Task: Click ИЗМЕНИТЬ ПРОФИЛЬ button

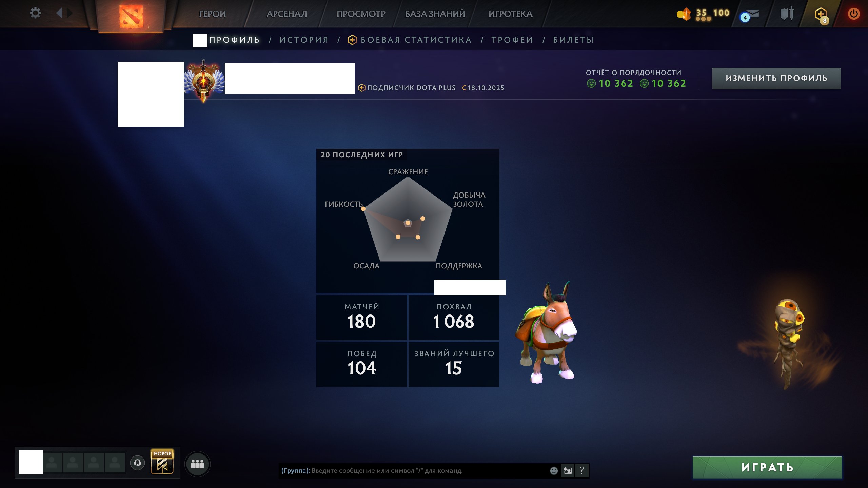Action: coord(776,78)
